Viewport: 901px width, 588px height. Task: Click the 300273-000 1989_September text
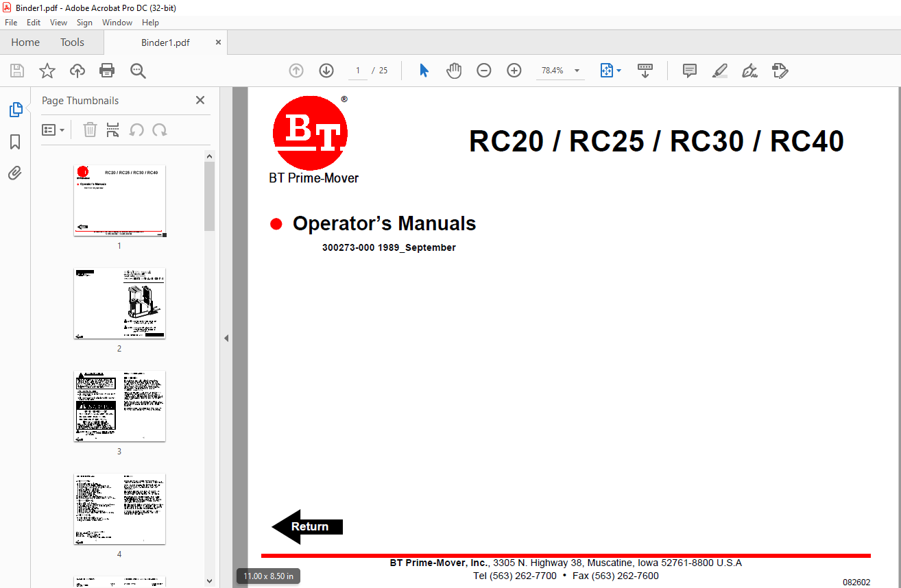[x=389, y=247]
